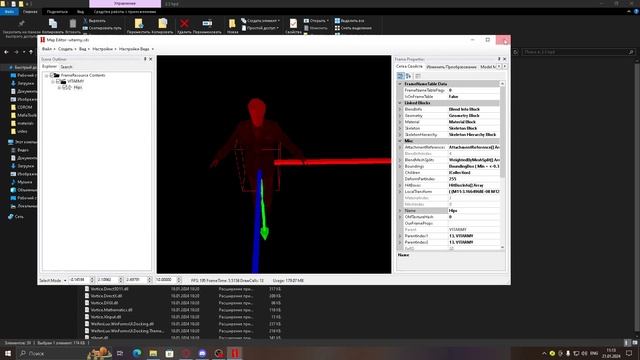This screenshot has width=640, height=360.
Task: Pin the Scene Outliner panel
Action: [x=145, y=59]
